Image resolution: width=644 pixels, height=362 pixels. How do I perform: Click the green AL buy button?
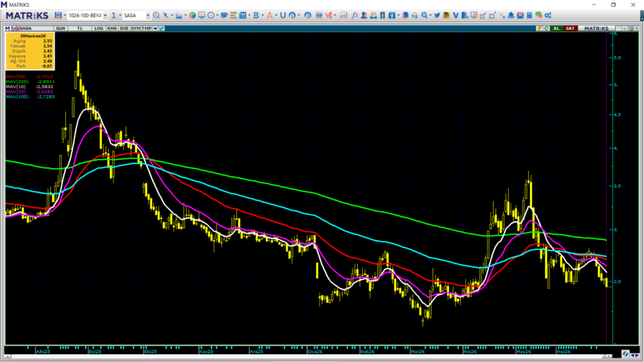pyautogui.click(x=557, y=28)
